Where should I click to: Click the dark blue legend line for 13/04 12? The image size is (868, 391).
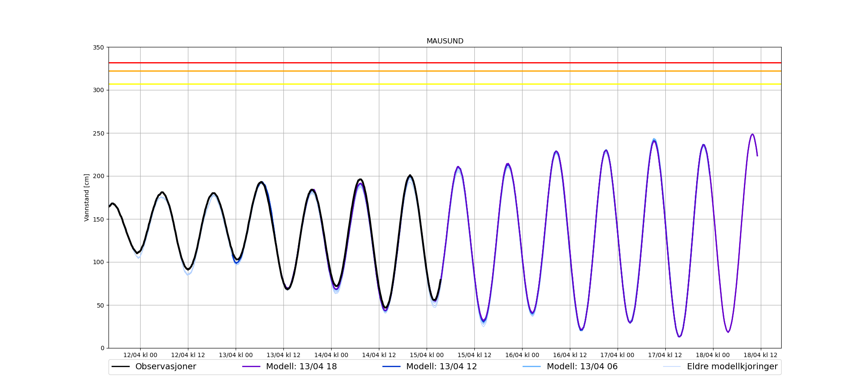tap(391, 367)
